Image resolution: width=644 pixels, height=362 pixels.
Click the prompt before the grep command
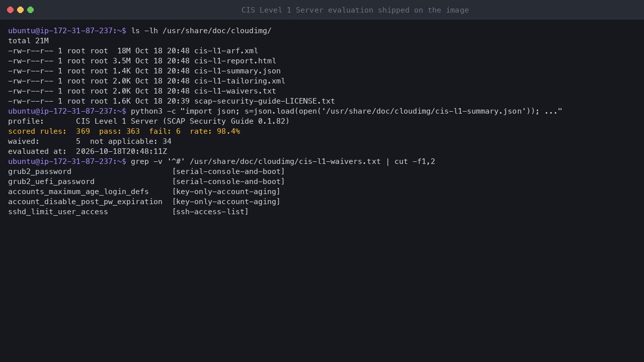(x=67, y=161)
